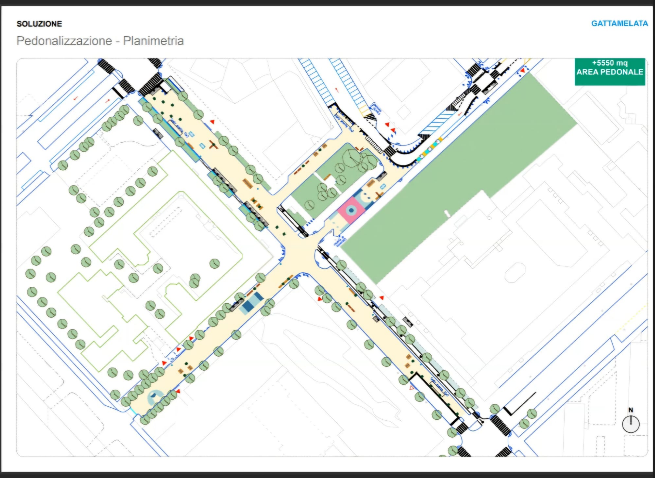Click the GATTAMELATA label
Image resolution: width=655 pixels, height=478 pixels.
tap(618, 23)
